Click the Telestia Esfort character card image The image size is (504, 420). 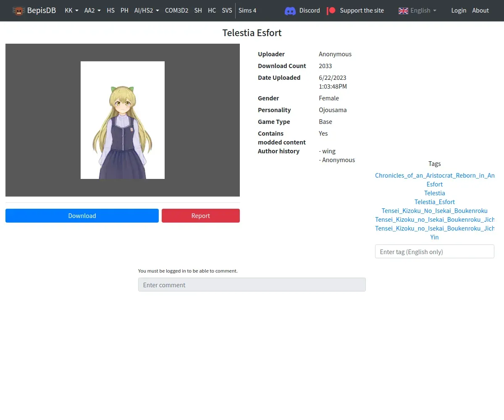pos(123,120)
